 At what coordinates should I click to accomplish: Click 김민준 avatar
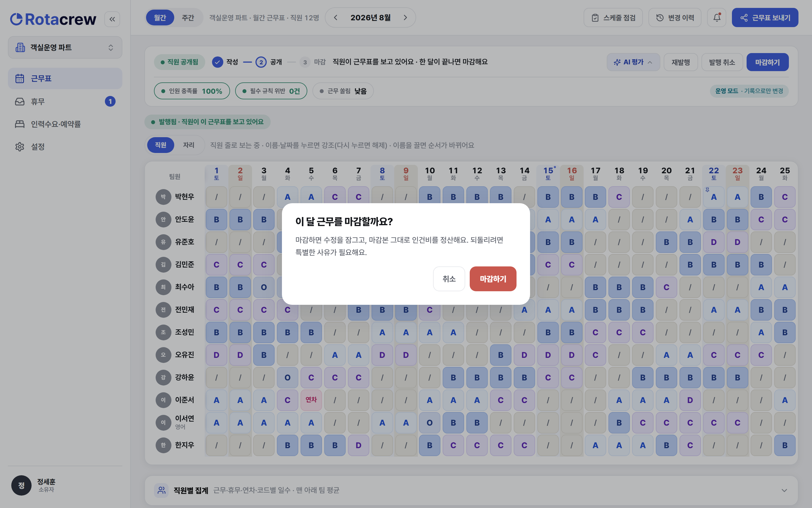click(x=163, y=264)
